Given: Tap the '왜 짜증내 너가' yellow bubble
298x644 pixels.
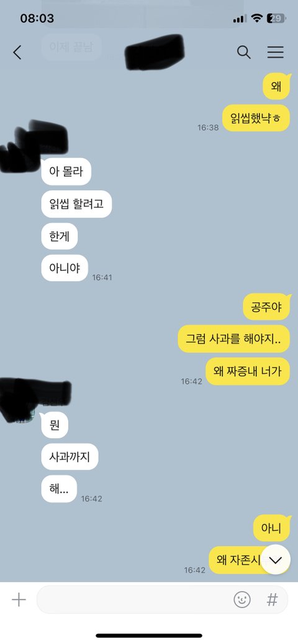Looking at the screenshot, I should 248,371.
